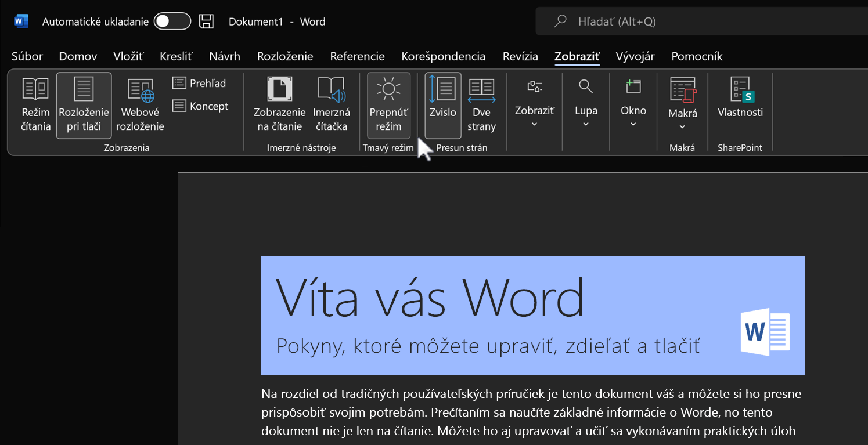Toggle dark mode with Prepnúť režim
Screen dimensions: 868x445
click(x=388, y=105)
